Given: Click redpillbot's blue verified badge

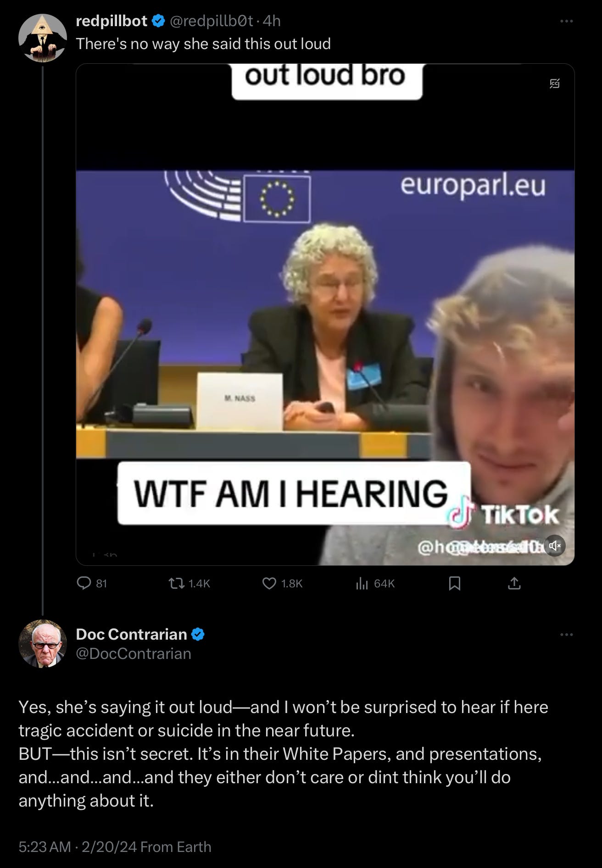Looking at the screenshot, I should [158, 21].
